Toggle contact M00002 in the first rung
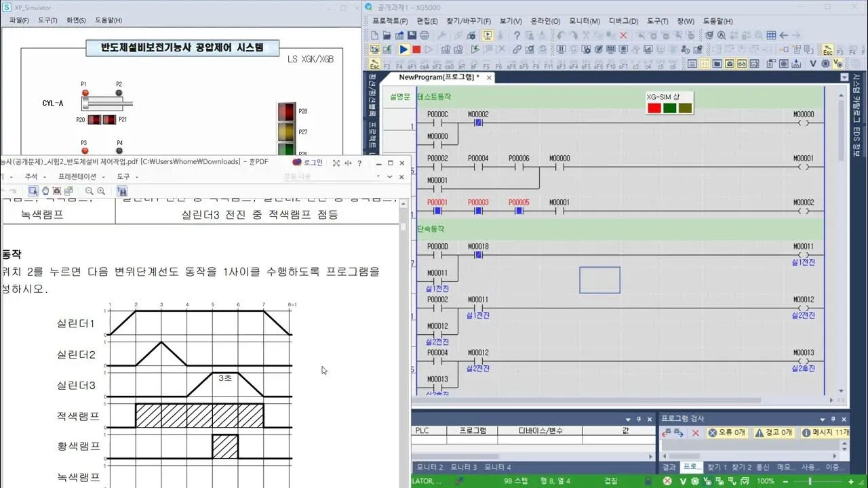The image size is (868, 488). 478,123
